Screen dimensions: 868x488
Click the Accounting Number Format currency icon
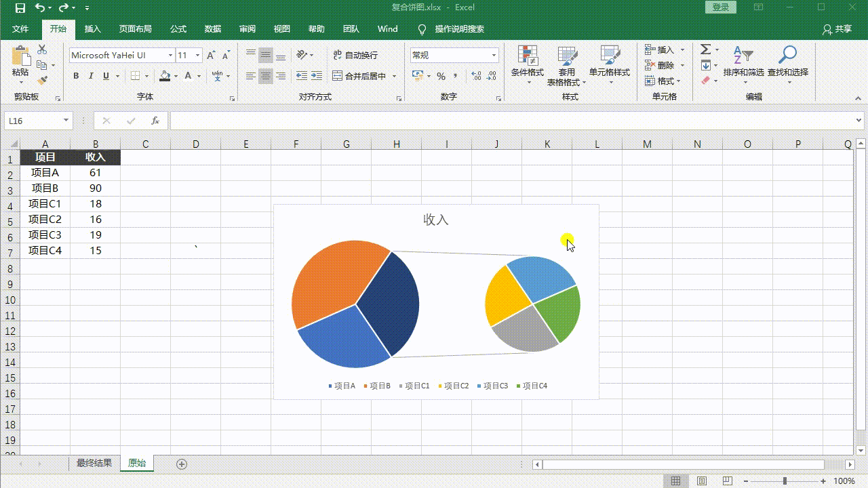click(x=418, y=76)
